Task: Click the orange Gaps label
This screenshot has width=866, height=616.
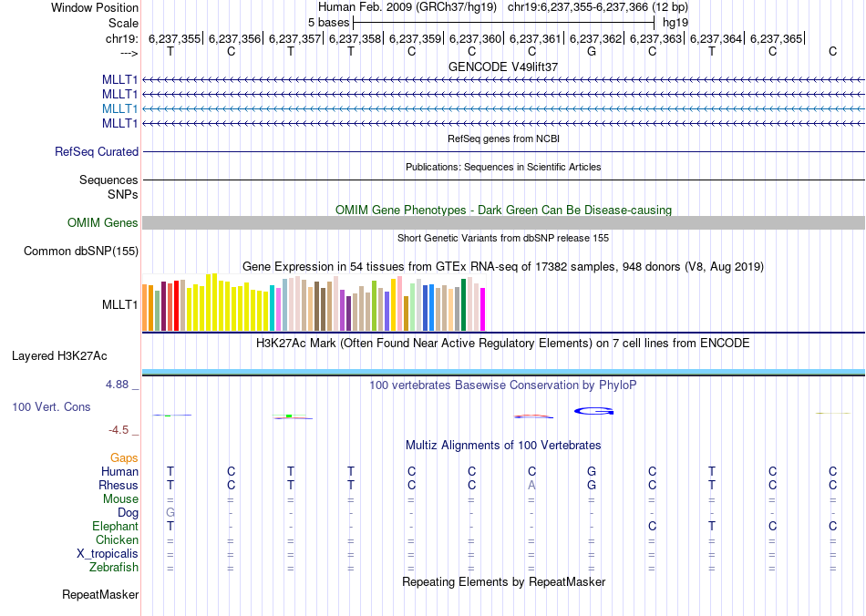Action: 124,458
